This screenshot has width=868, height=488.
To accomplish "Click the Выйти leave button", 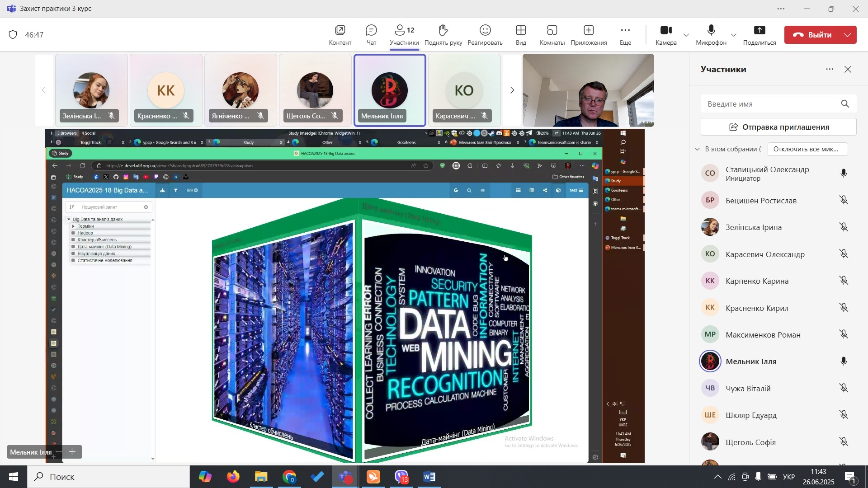I will (x=812, y=35).
